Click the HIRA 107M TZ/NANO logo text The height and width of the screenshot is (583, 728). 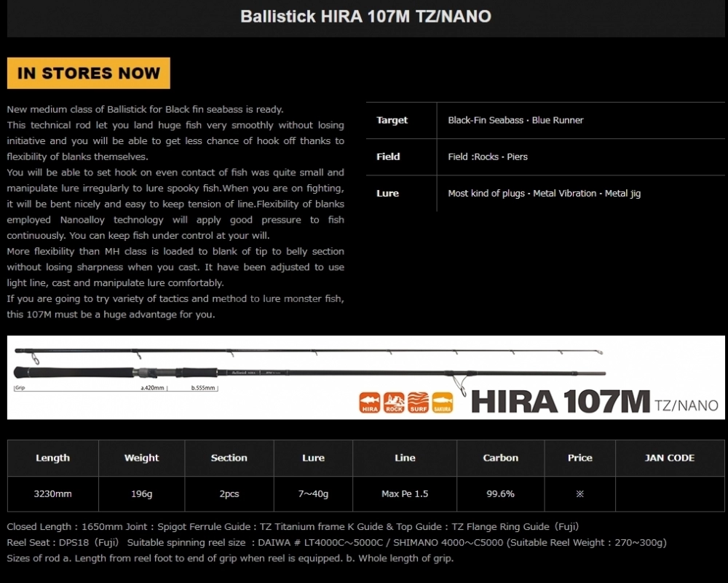(x=595, y=402)
